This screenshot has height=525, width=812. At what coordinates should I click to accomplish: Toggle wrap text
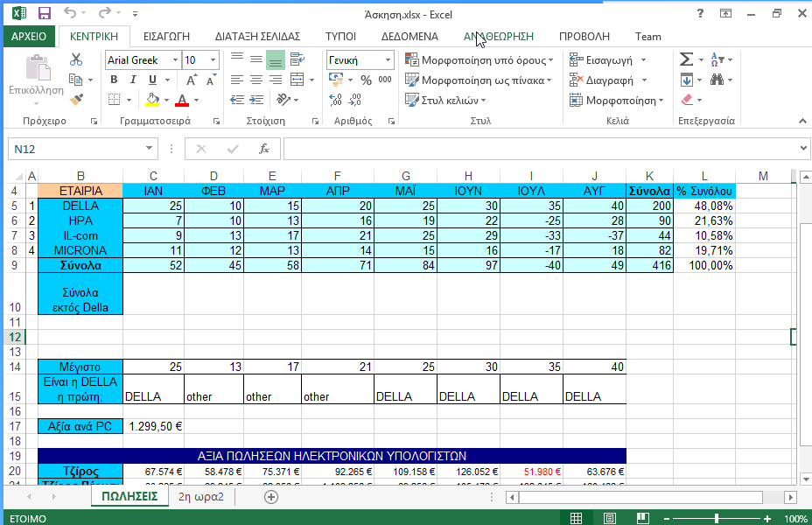click(297, 59)
